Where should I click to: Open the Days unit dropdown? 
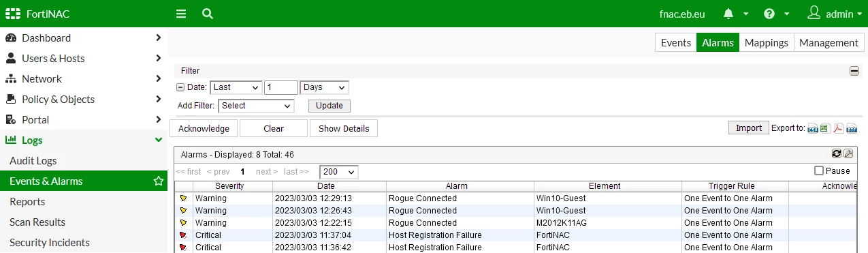tap(324, 87)
